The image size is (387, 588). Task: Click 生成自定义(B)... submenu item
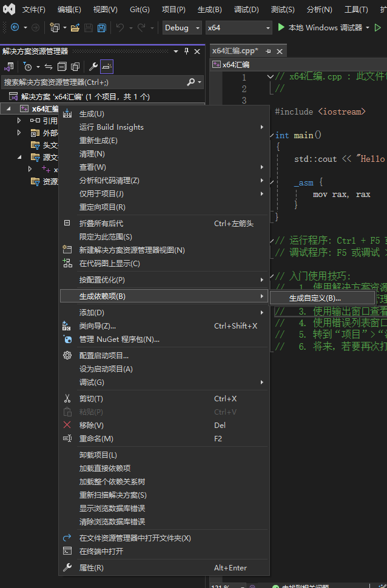click(323, 298)
